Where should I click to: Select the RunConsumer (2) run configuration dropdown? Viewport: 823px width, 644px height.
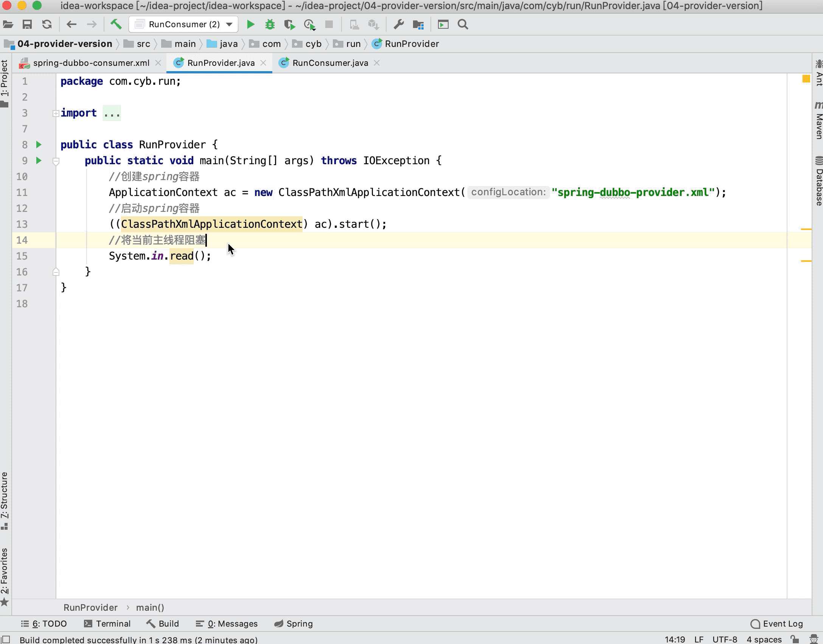coord(184,25)
